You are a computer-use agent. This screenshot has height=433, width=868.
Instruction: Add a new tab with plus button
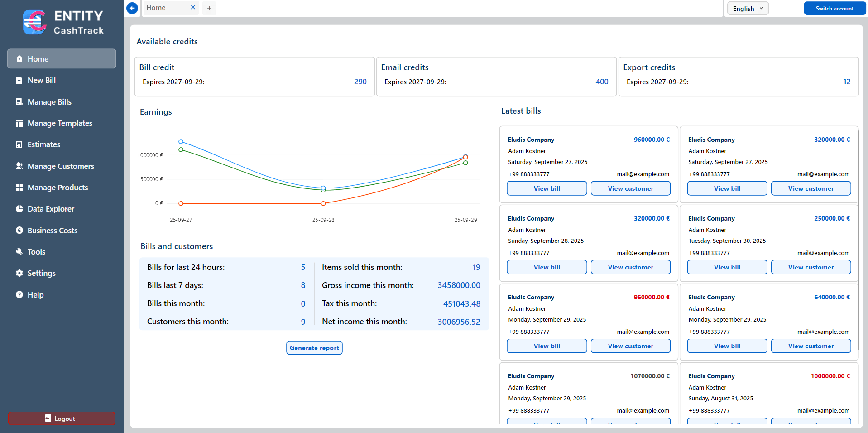tap(209, 8)
